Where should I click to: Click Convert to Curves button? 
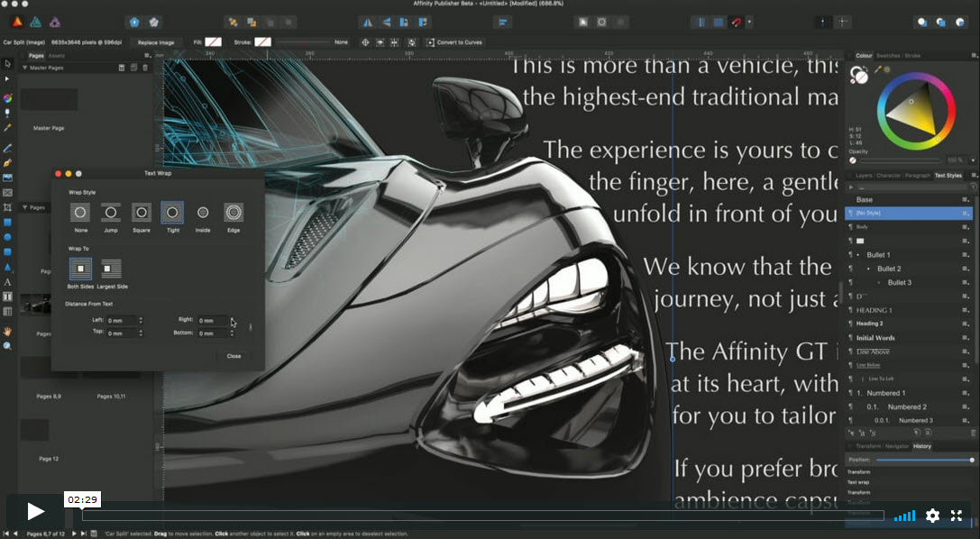(x=454, y=42)
